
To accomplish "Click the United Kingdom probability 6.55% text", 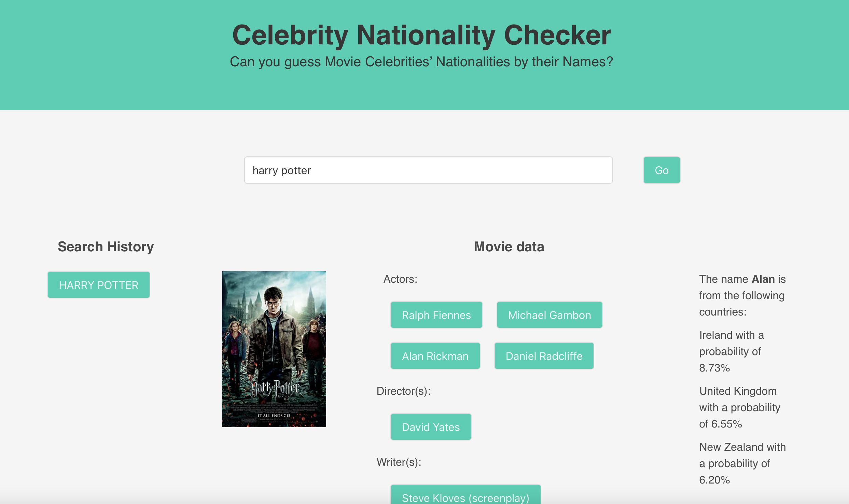I will [x=740, y=407].
